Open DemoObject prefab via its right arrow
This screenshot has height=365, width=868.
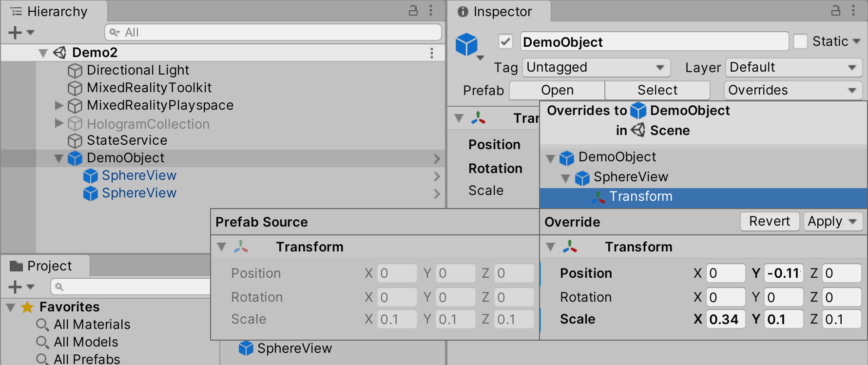[437, 158]
